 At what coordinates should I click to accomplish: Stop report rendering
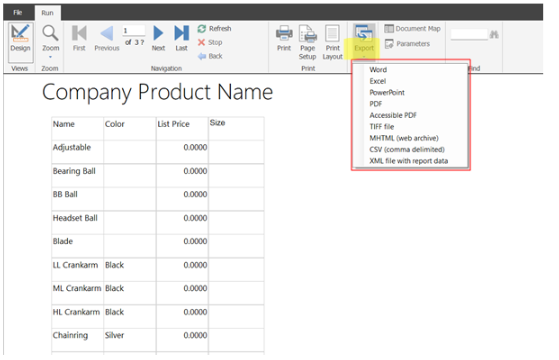210,42
